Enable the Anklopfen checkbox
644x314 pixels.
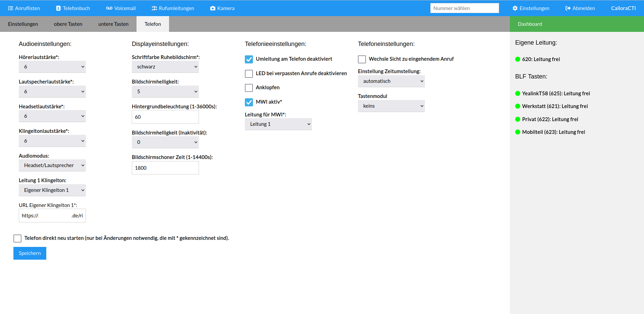click(x=249, y=88)
